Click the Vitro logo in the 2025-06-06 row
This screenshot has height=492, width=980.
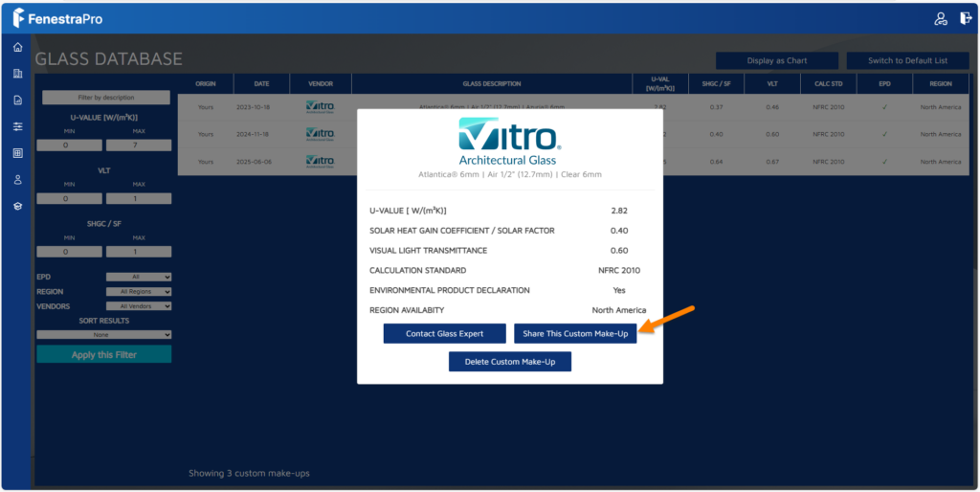coord(320,162)
